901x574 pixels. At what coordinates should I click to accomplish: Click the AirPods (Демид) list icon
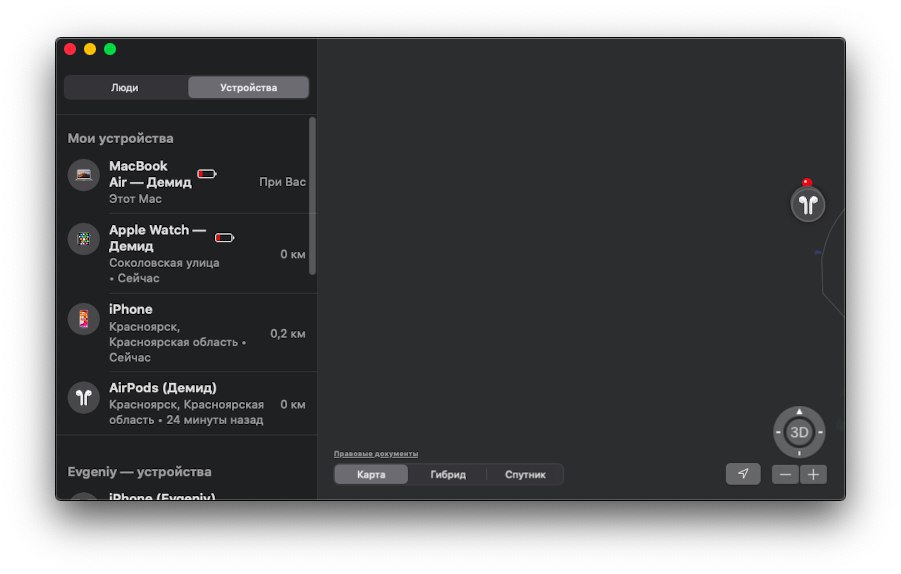(x=84, y=397)
